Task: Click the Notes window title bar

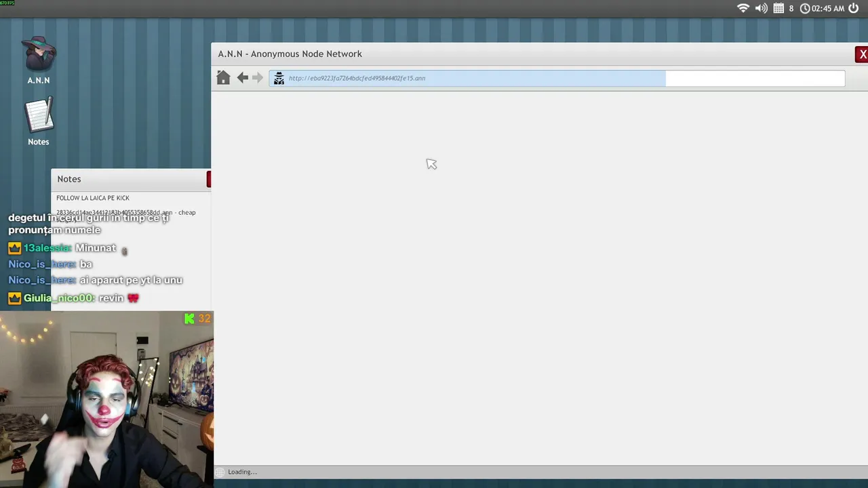Action: coord(131,179)
